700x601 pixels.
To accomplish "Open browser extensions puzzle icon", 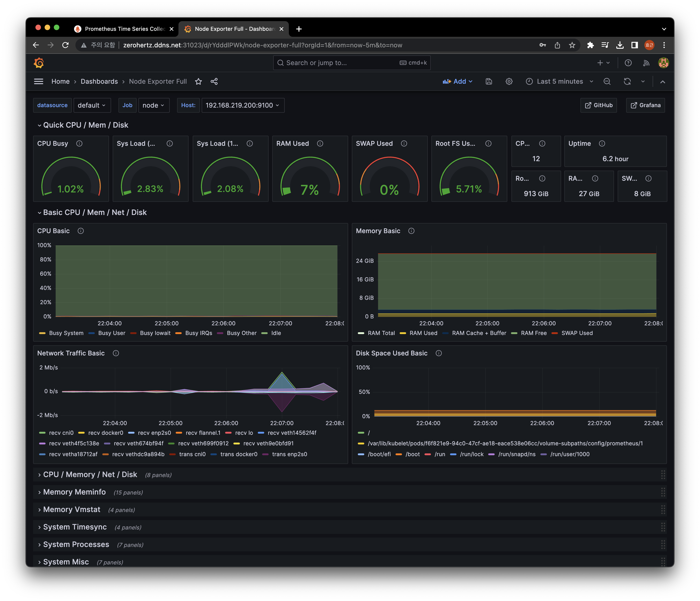I will click(x=590, y=45).
